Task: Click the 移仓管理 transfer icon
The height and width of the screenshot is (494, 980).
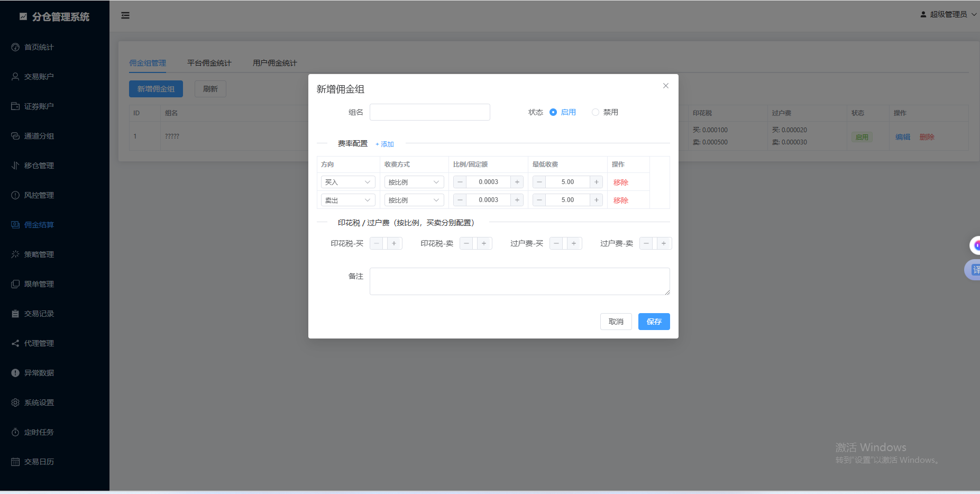Action: [x=15, y=166]
